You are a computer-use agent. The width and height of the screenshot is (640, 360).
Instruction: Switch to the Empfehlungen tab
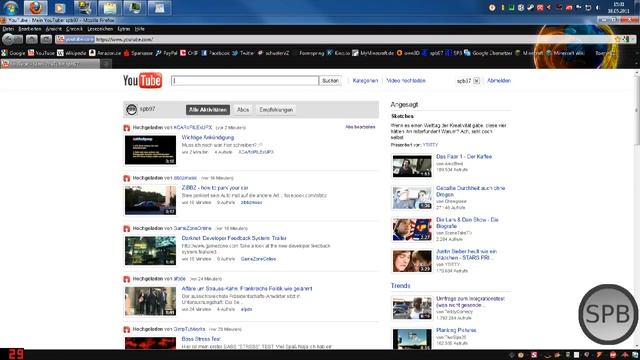click(276, 110)
